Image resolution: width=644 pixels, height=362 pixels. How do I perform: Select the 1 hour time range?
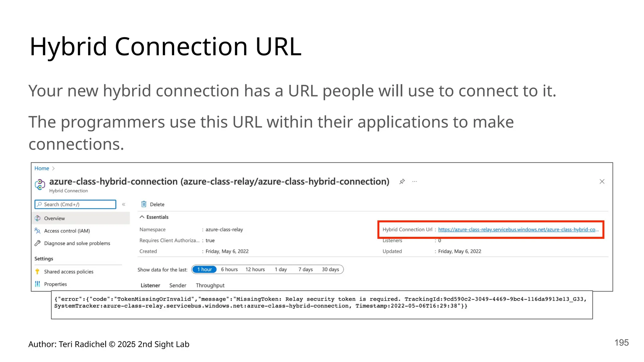[204, 270]
